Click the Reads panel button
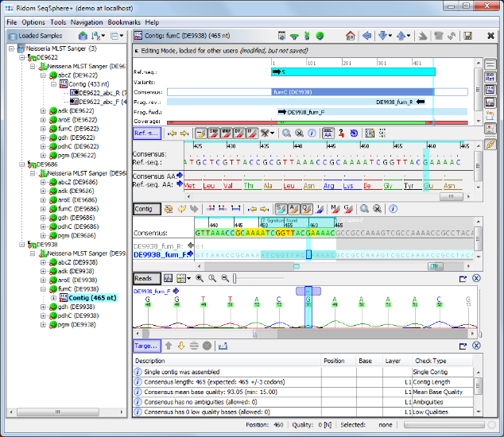 [x=146, y=279]
